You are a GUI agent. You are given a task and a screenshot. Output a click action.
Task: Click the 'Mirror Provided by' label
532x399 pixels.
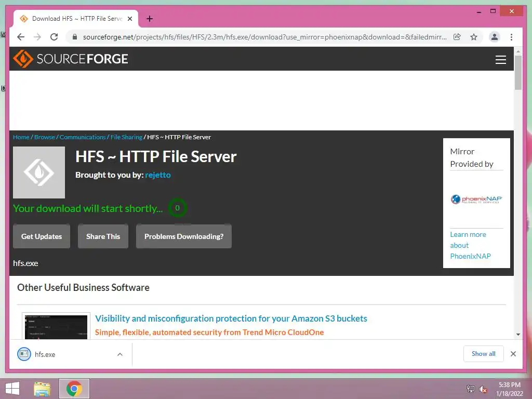click(472, 158)
